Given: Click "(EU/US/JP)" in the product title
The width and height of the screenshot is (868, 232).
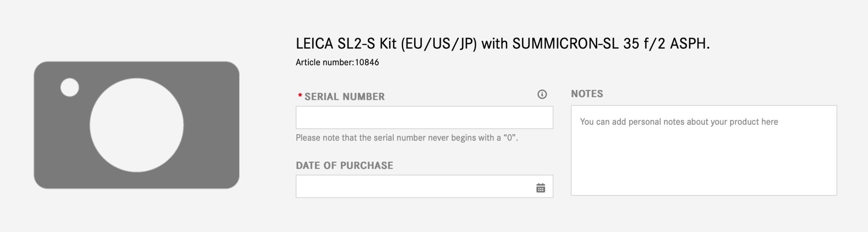Looking at the screenshot, I should point(438,43).
